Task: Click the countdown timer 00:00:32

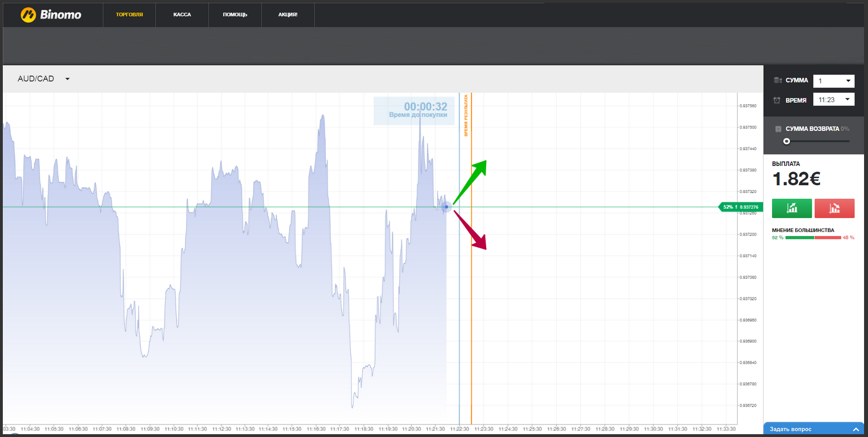Action: tap(425, 106)
